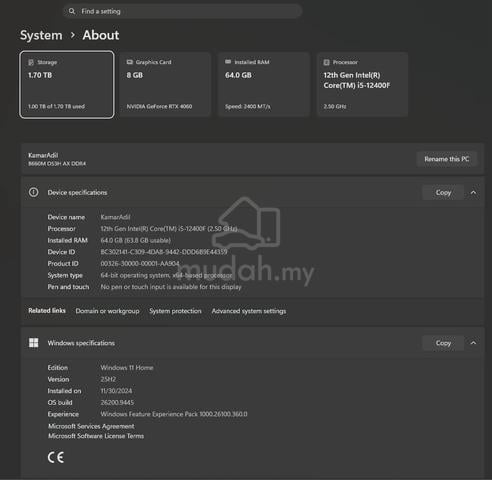Go back to System in breadcrumb
Screen dimensions: 492x480
pyautogui.click(x=41, y=35)
